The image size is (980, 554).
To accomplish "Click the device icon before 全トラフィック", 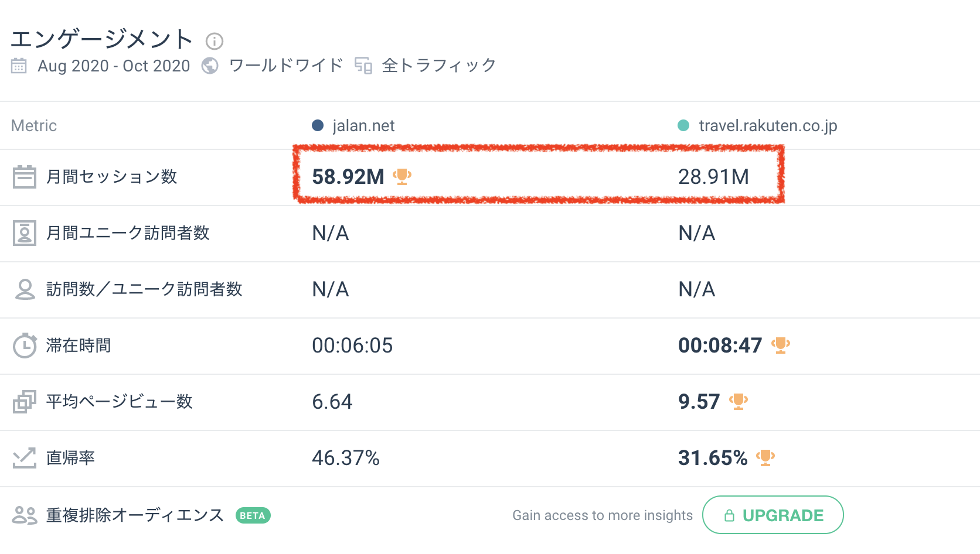I will click(363, 66).
